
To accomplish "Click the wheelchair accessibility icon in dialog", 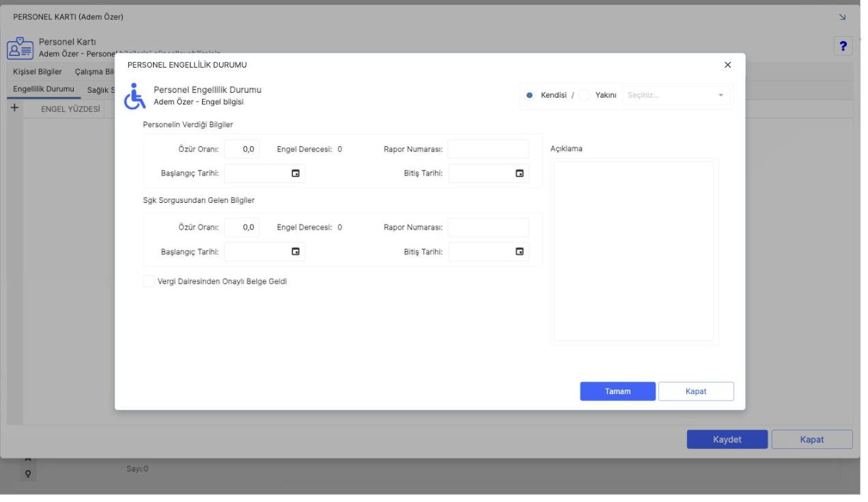I will pos(135,96).
